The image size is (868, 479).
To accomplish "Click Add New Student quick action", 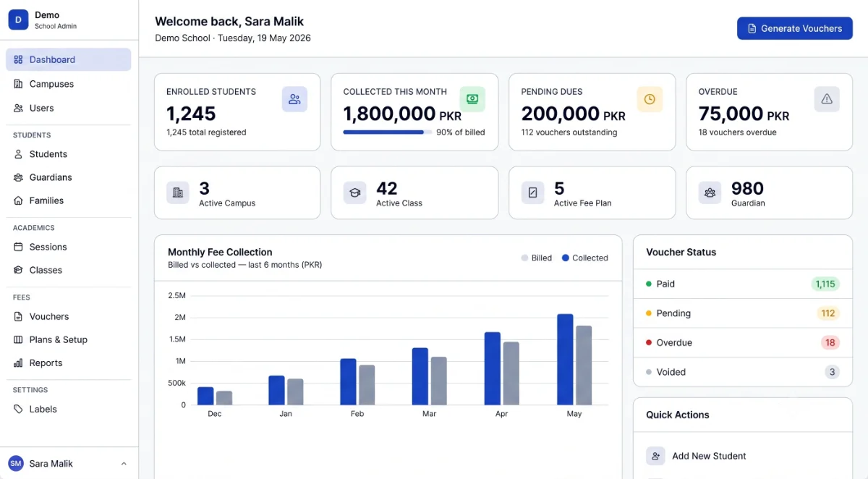I will coord(743,456).
